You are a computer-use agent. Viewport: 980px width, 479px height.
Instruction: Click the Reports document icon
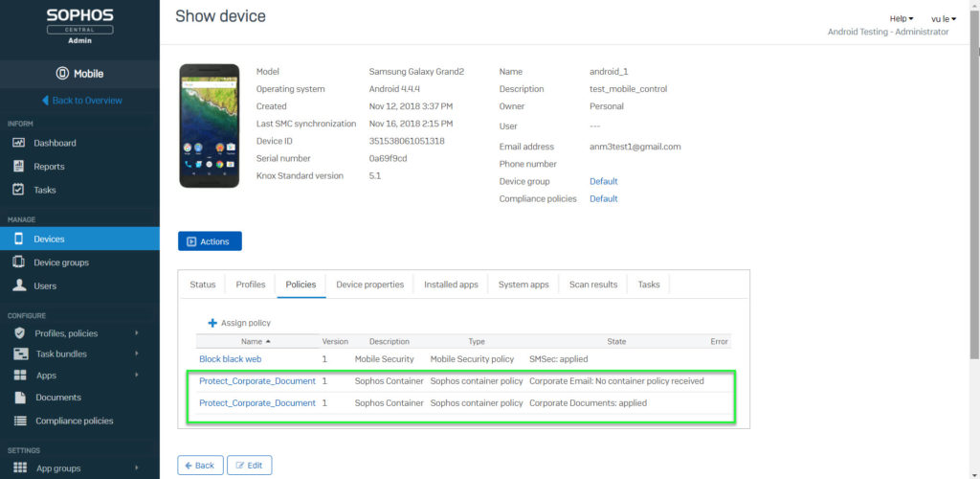(19, 167)
